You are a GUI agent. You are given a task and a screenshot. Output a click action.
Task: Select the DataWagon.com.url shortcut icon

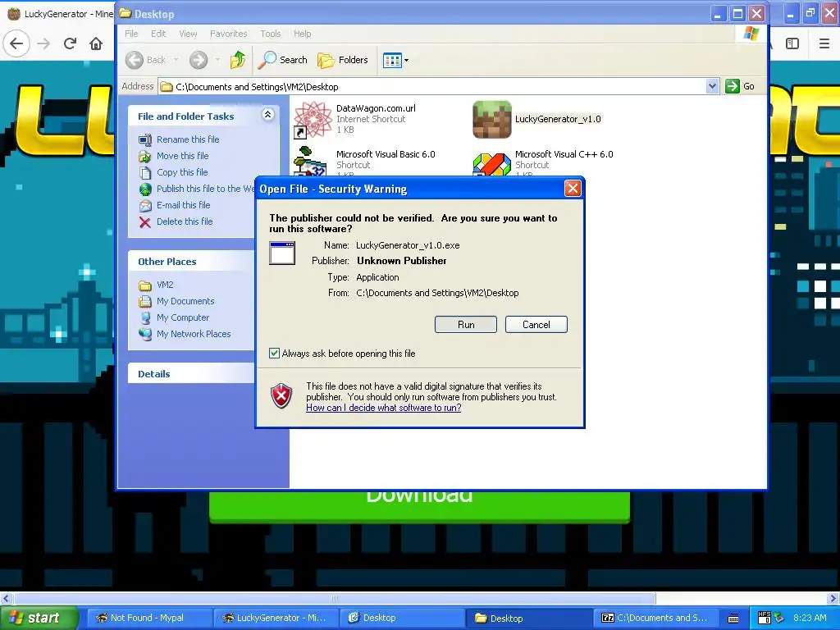[313, 119]
